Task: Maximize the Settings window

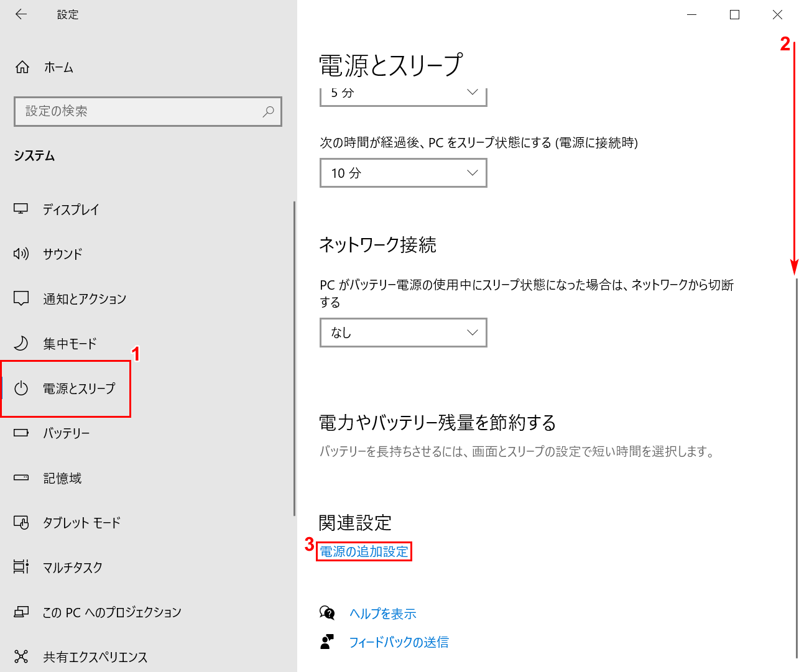Action: tap(734, 14)
